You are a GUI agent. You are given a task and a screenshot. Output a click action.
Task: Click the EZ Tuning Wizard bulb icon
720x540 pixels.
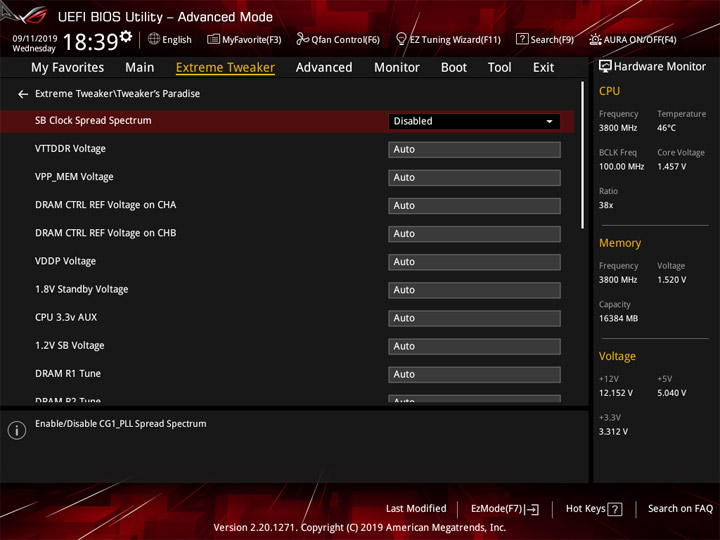[401, 39]
